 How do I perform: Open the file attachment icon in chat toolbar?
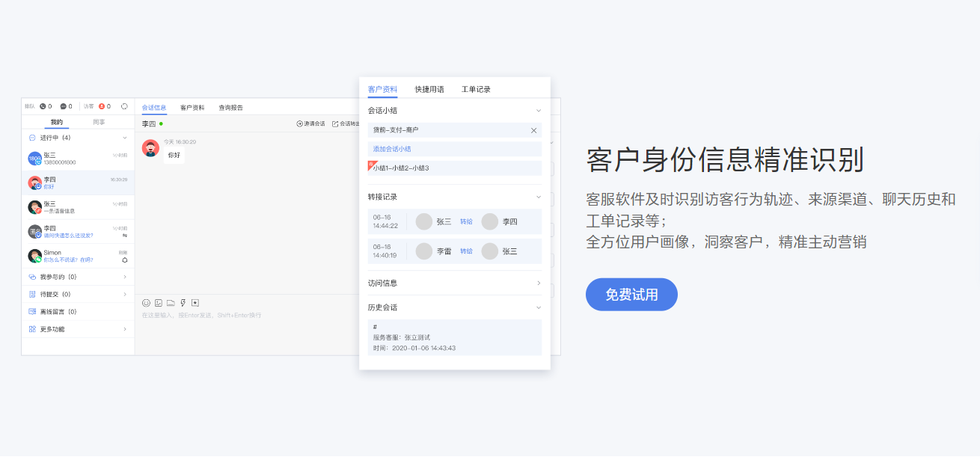click(x=171, y=302)
